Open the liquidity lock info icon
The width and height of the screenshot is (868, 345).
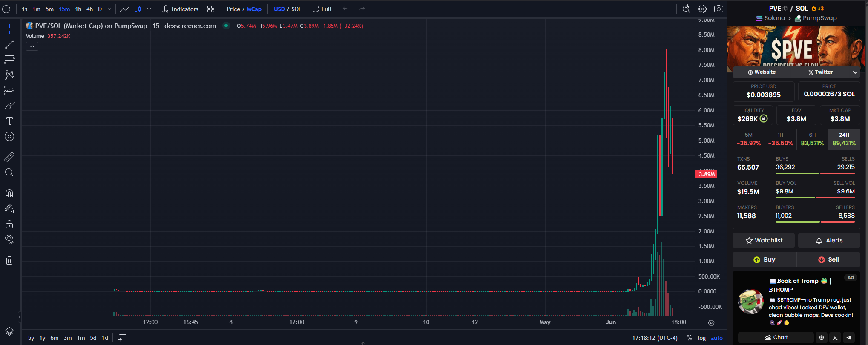(764, 119)
